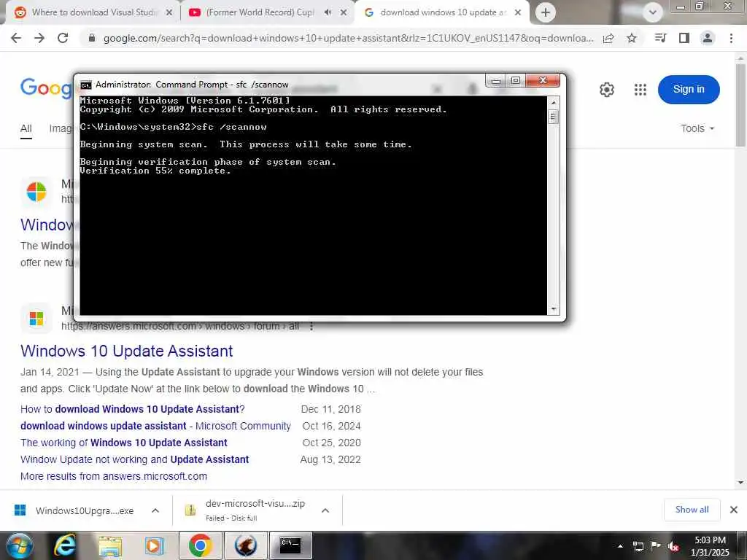The image size is (747, 560).
Task: Open network tray icon
Action: (x=638, y=546)
